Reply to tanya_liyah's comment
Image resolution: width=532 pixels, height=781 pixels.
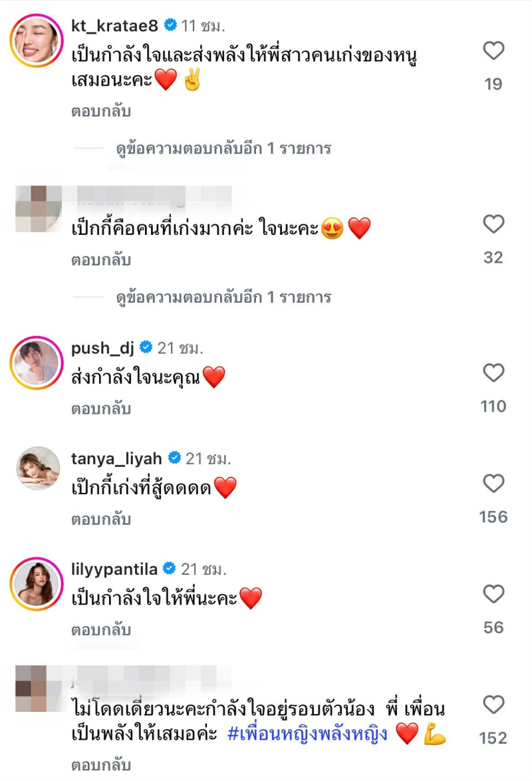pos(101,519)
